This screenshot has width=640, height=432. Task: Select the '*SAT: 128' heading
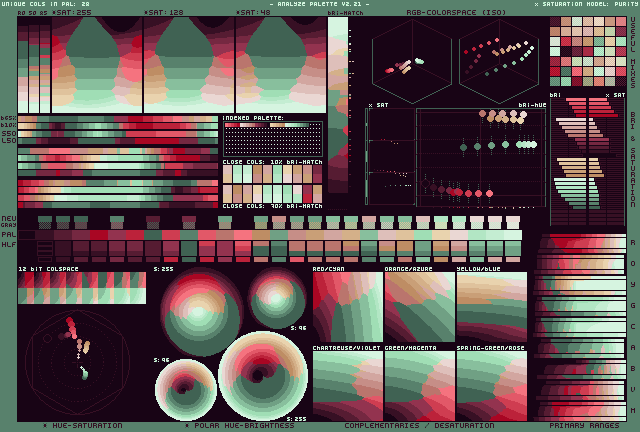(x=164, y=13)
